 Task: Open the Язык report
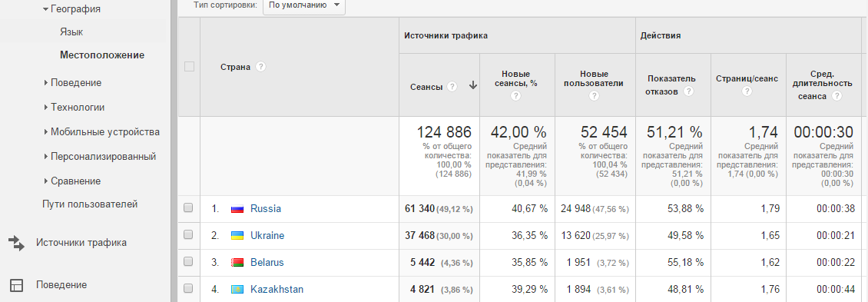coord(71,32)
